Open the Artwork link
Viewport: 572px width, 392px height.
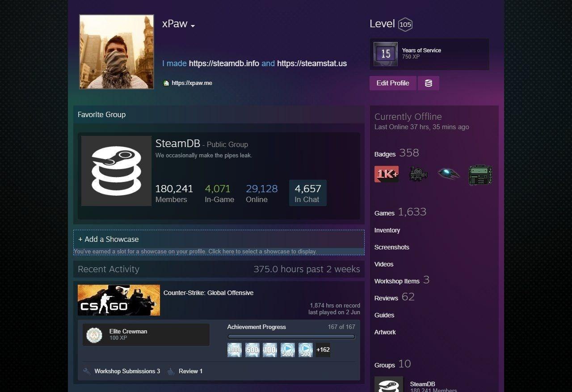385,332
